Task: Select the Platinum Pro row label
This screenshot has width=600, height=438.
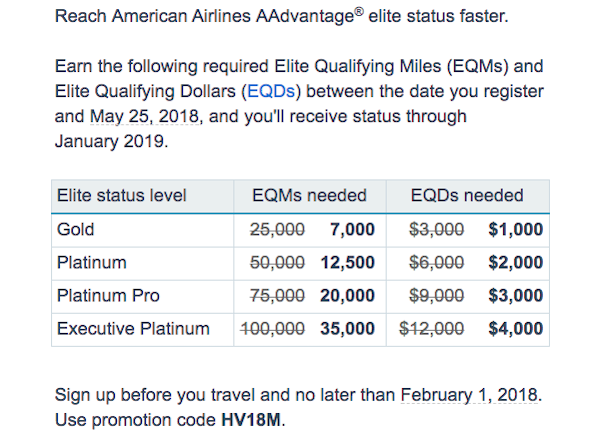Action: point(108,296)
